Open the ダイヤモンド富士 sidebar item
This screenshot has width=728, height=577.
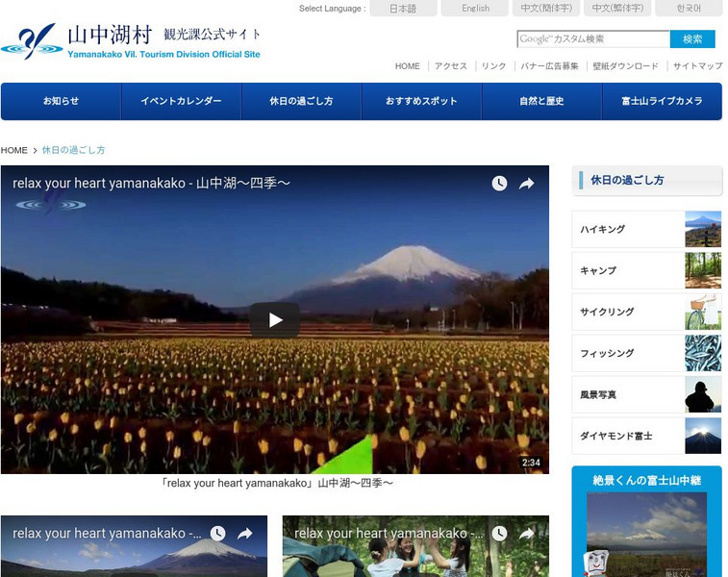click(x=647, y=436)
